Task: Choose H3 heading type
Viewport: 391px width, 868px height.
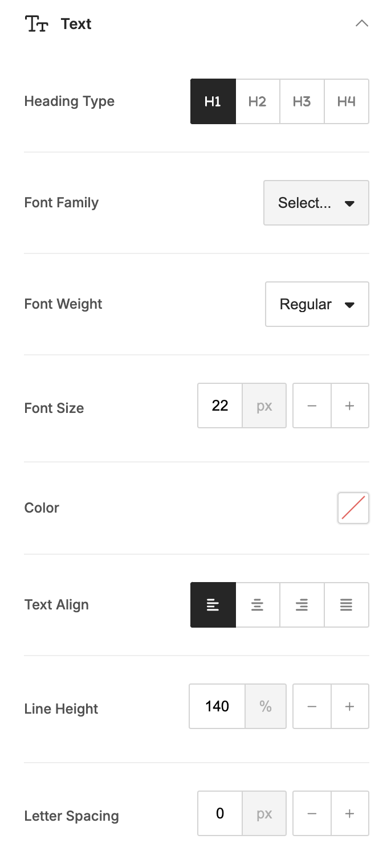Action: 302,101
